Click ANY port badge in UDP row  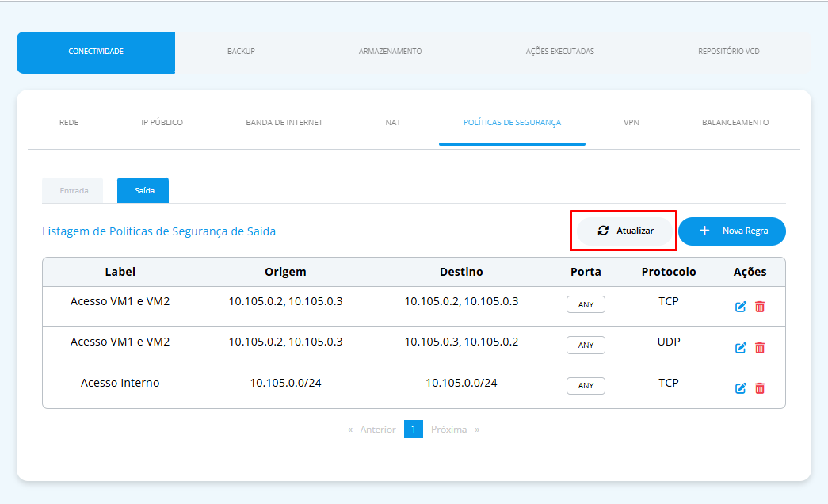coord(586,345)
